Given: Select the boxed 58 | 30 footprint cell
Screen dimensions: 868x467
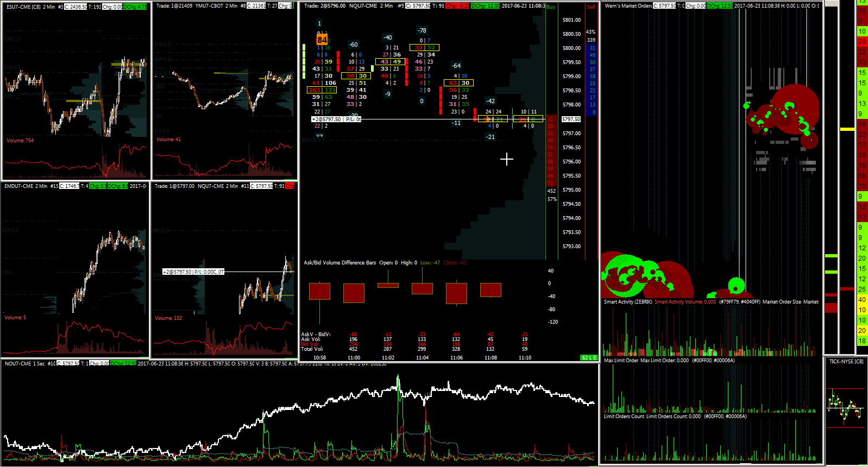Looking at the screenshot, I should click(x=356, y=76).
